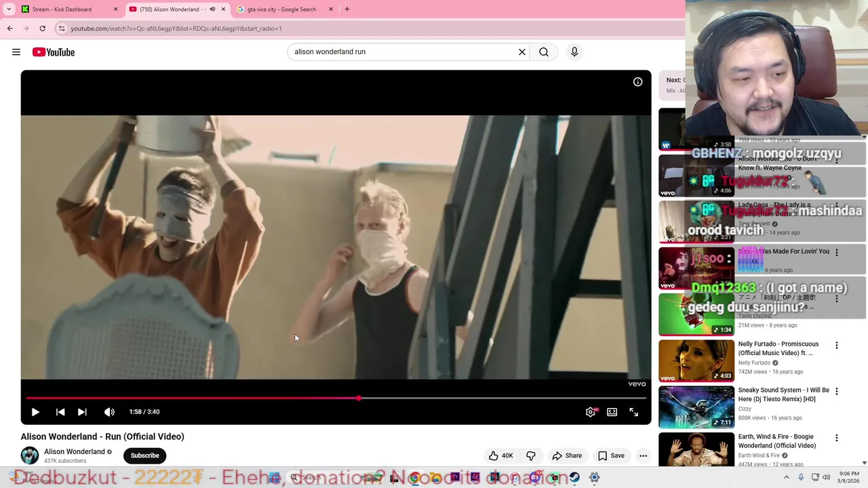Open a new browser tab

(x=347, y=9)
